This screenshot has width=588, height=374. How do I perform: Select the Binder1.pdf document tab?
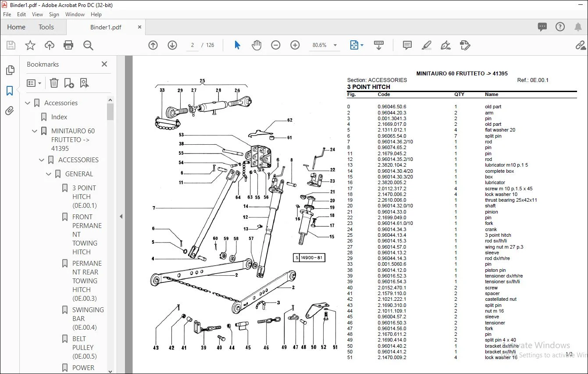pyautogui.click(x=106, y=27)
